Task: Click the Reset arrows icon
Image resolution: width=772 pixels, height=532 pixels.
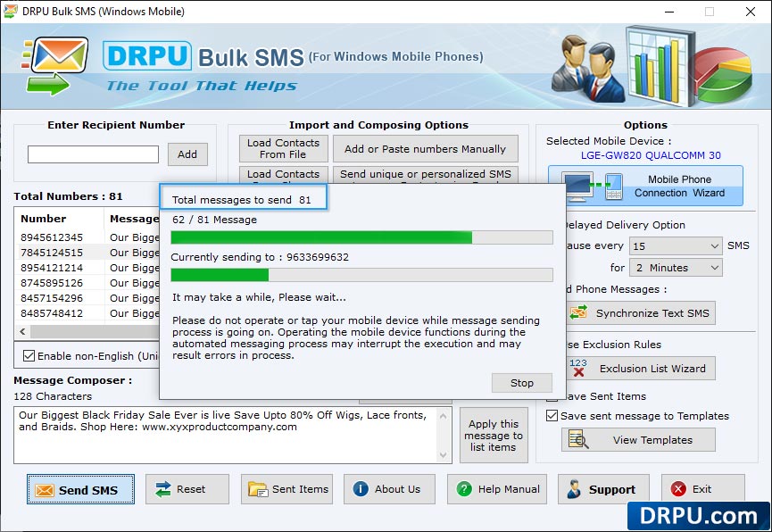Action: [x=162, y=489]
